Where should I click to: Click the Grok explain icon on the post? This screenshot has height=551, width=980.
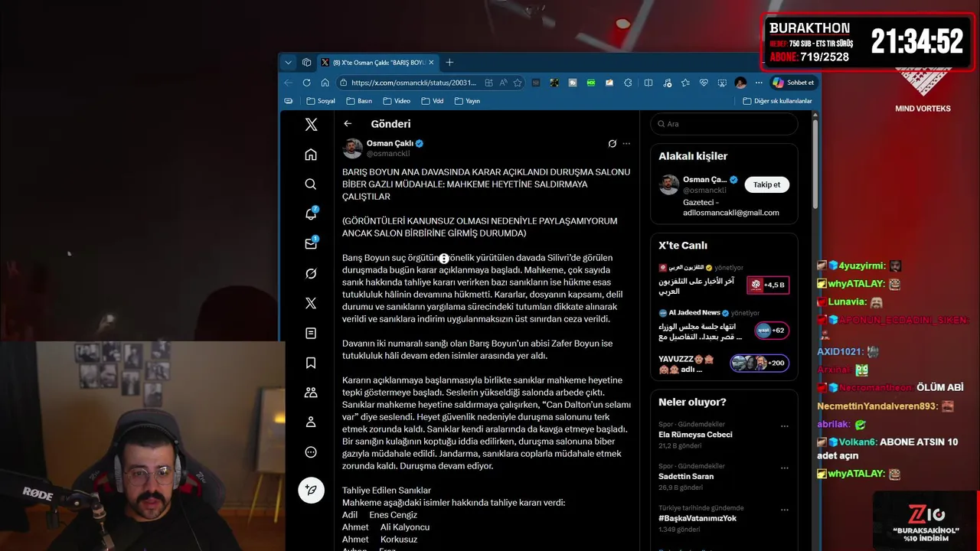tap(612, 143)
